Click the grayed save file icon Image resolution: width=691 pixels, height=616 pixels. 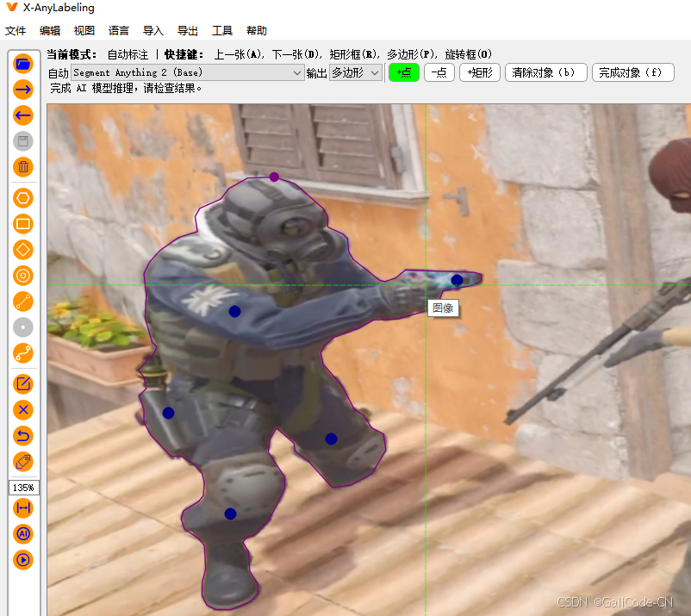point(23,141)
